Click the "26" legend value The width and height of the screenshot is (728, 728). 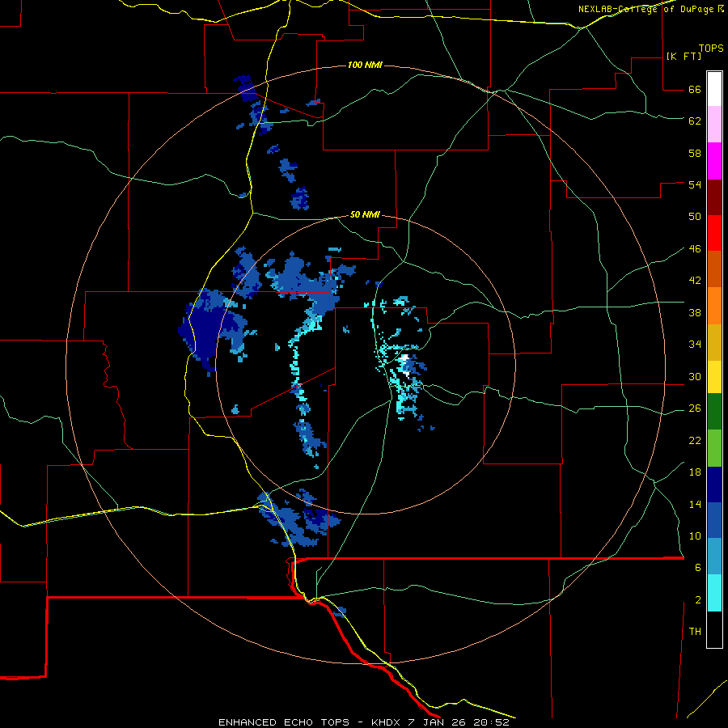(695, 408)
